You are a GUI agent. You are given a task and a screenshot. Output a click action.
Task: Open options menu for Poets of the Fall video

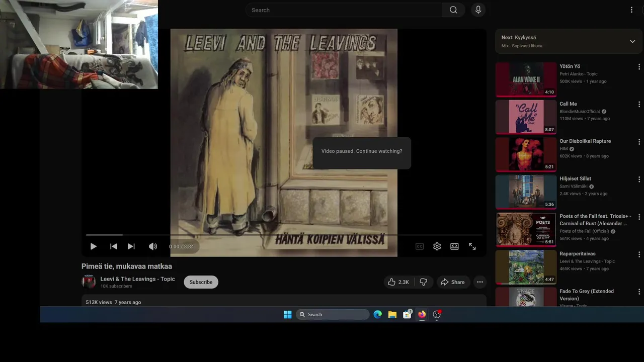pos(639,217)
